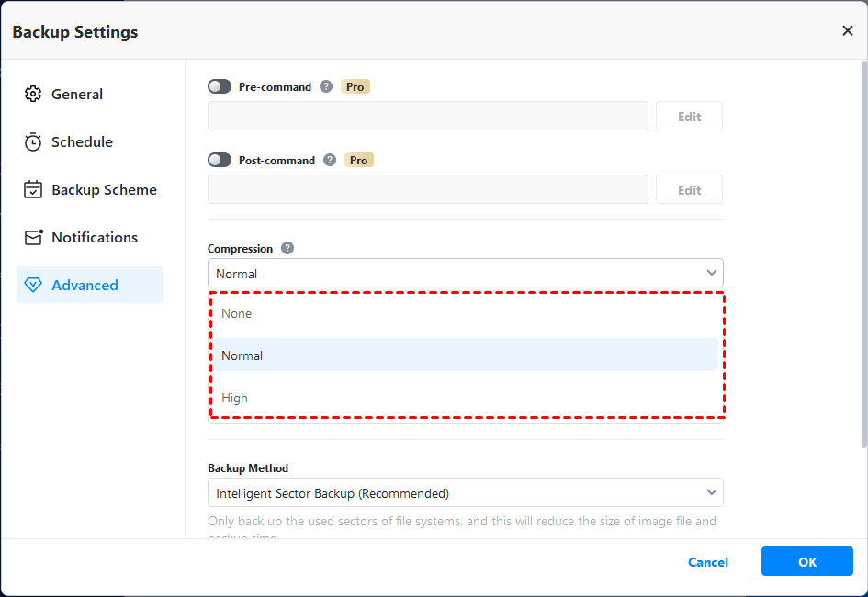Switch to Backup Scheme tab
The height and width of the screenshot is (597, 868).
point(104,189)
